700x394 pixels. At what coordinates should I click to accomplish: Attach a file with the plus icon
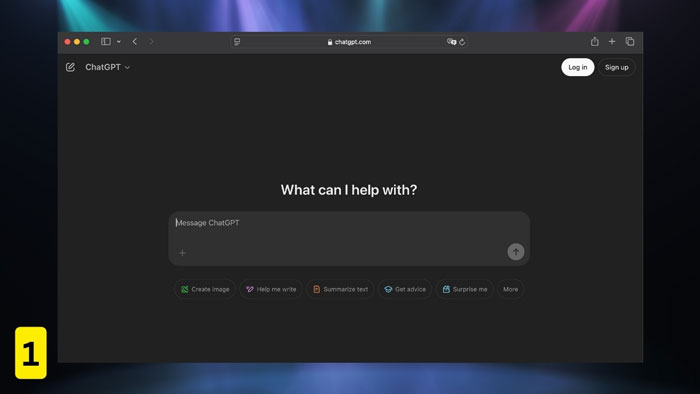tap(182, 253)
